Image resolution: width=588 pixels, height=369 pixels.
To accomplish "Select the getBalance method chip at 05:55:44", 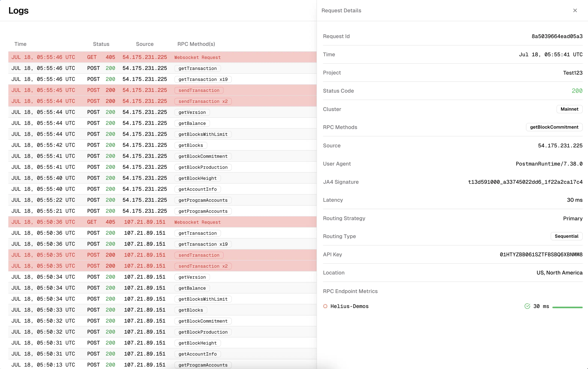I will coord(192,123).
